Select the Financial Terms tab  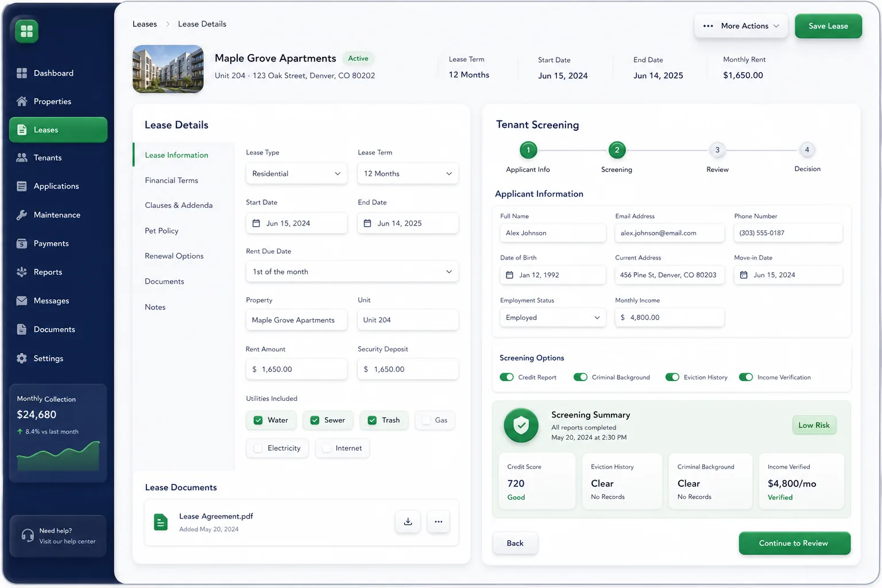coord(171,180)
